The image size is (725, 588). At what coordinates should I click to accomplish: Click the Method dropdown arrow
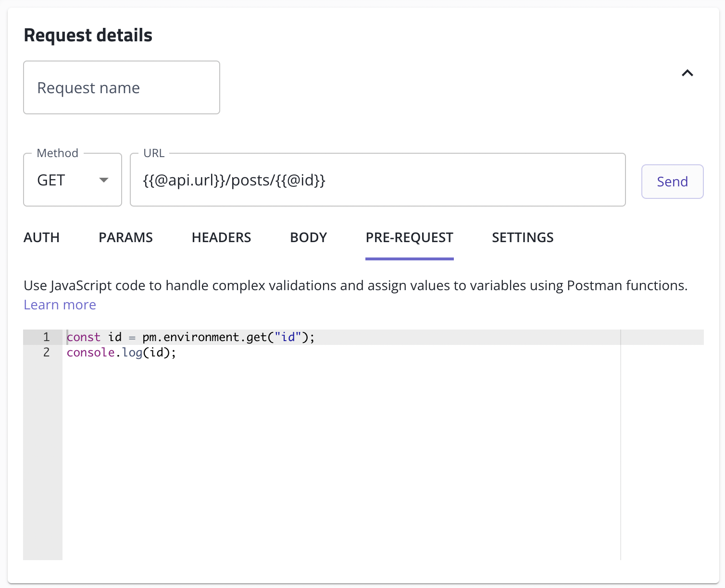coord(103,180)
